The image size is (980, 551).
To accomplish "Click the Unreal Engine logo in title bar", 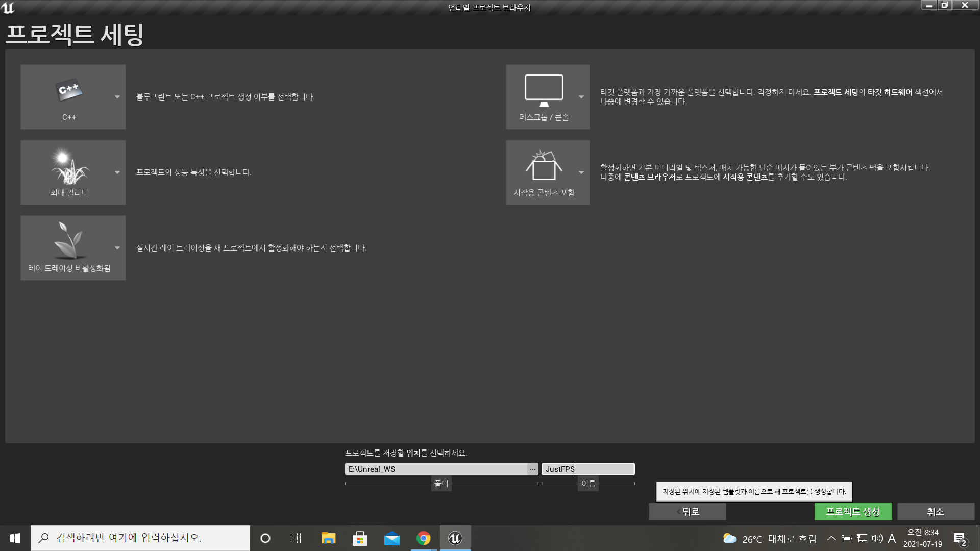I will tap(8, 7).
